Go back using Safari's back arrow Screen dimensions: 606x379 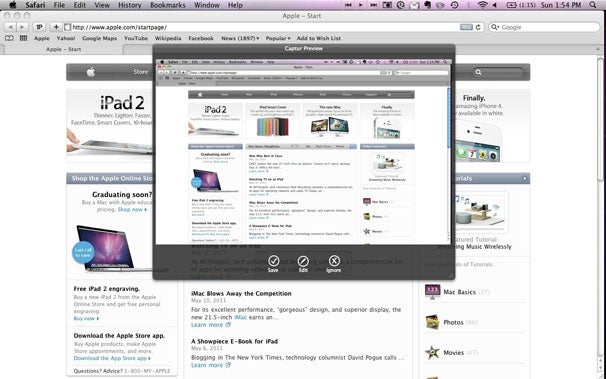pyautogui.click(x=10, y=27)
